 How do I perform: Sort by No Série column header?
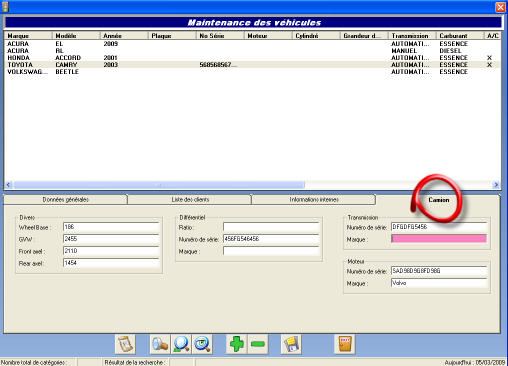(220, 35)
